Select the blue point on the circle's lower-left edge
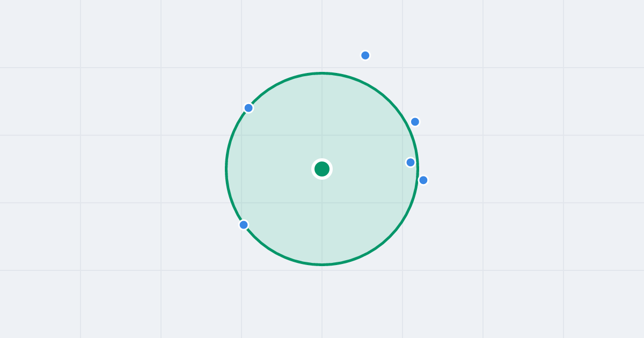The width and height of the screenshot is (644, 338). (x=244, y=225)
